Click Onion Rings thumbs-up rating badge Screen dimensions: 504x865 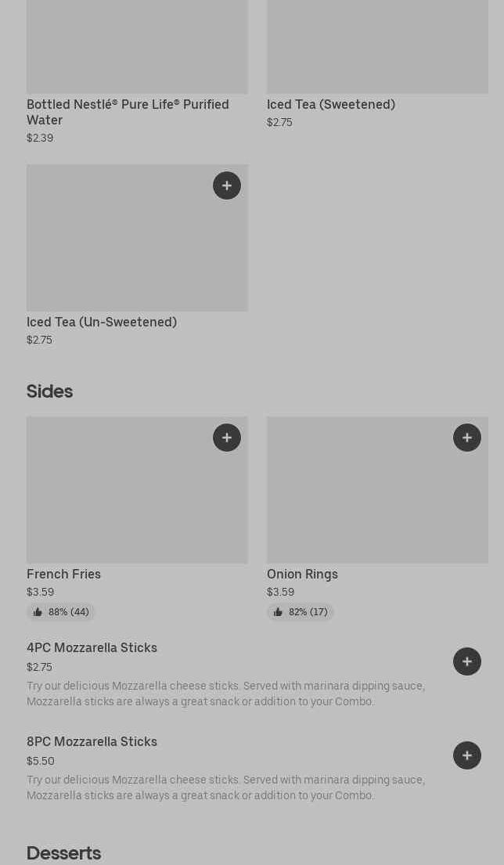[301, 612]
